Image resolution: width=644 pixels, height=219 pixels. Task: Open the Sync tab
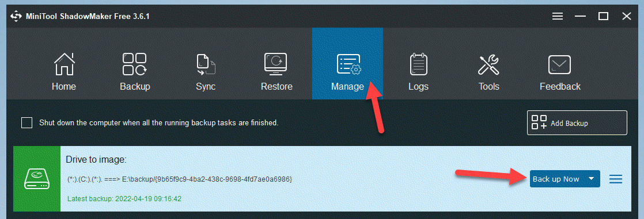(x=206, y=72)
